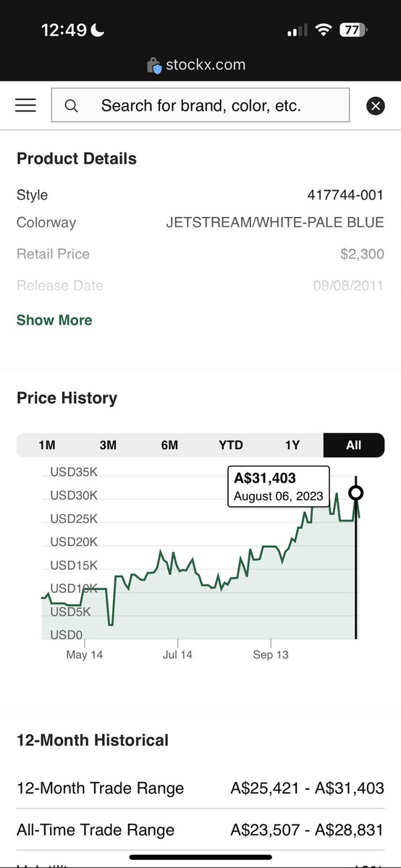This screenshot has width=401, height=868.
Task: Tap the 12-Month Trade Range value A$25,421 - A$31,403
Action: click(x=308, y=788)
